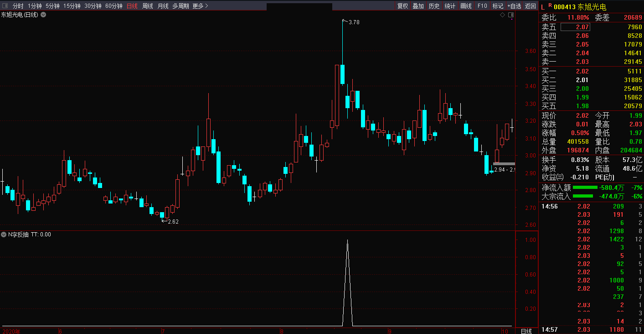Click the 总量 value 401558
The width and height of the screenshot is (644, 334).
pos(578,141)
